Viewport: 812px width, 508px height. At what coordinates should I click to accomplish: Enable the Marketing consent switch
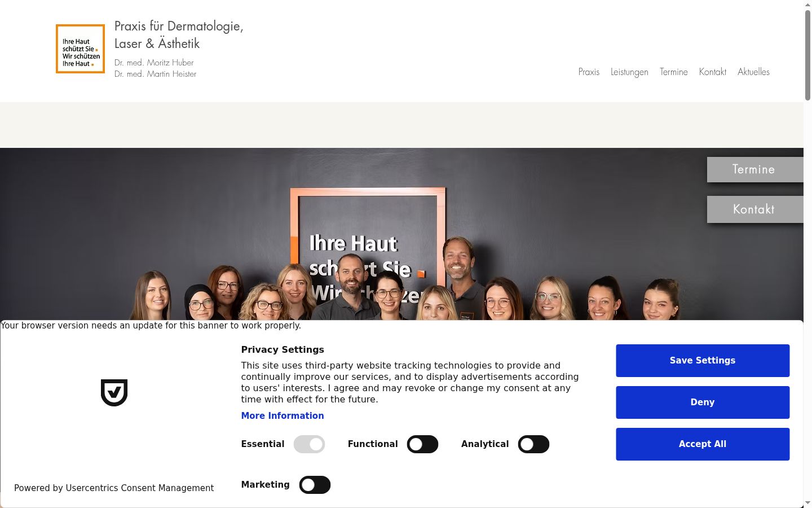[315, 485]
